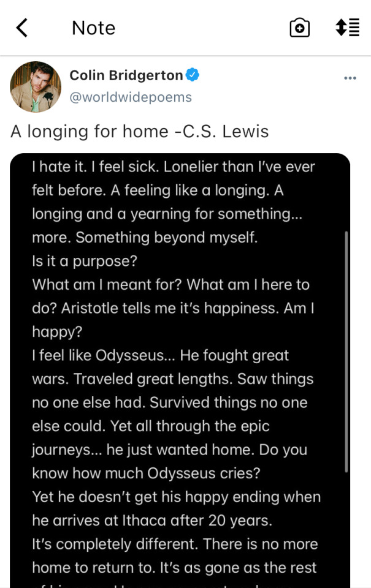Tap the single word 'happy?' line
The width and height of the screenshot is (371, 588).
coord(57,332)
